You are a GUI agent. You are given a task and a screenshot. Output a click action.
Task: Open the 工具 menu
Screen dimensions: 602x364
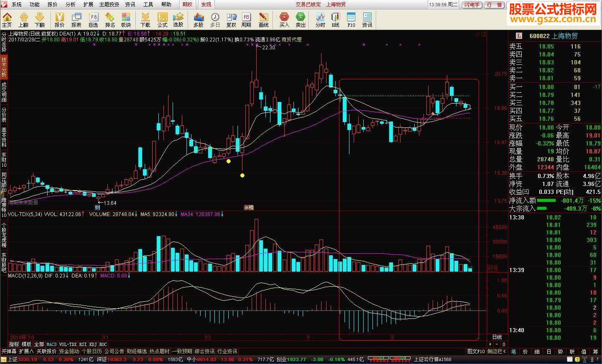[x=148, y=5]
